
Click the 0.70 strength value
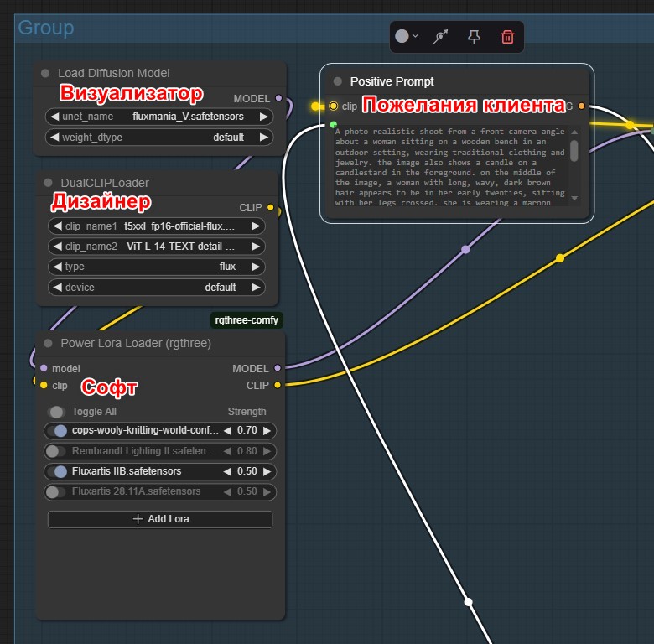(x=247, y=430)
